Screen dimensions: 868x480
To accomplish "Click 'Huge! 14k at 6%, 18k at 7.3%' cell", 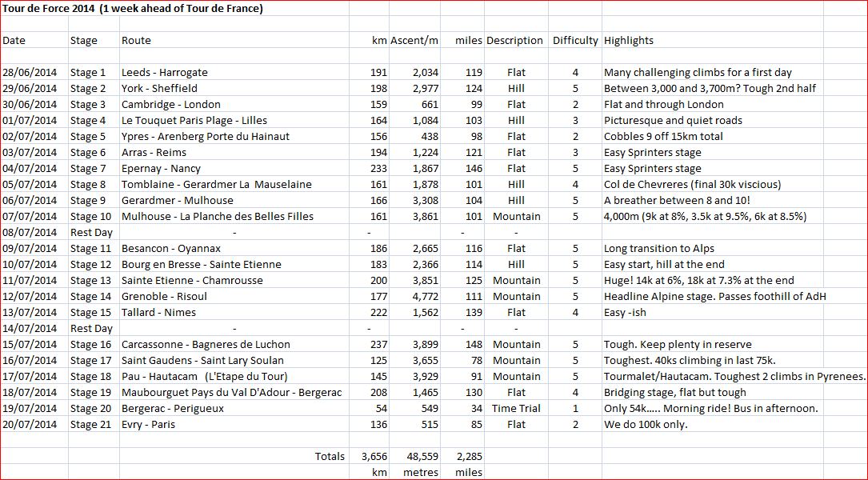I will [x=698, y=282].
